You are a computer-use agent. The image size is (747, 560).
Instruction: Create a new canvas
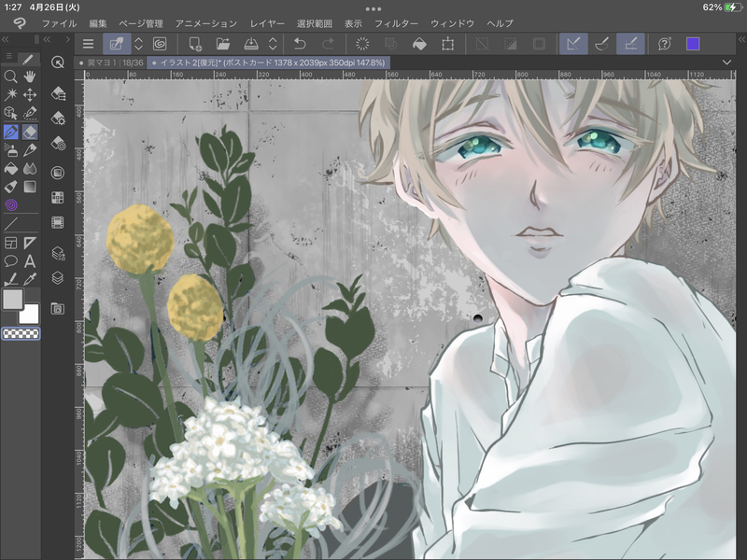pos(195,44)
